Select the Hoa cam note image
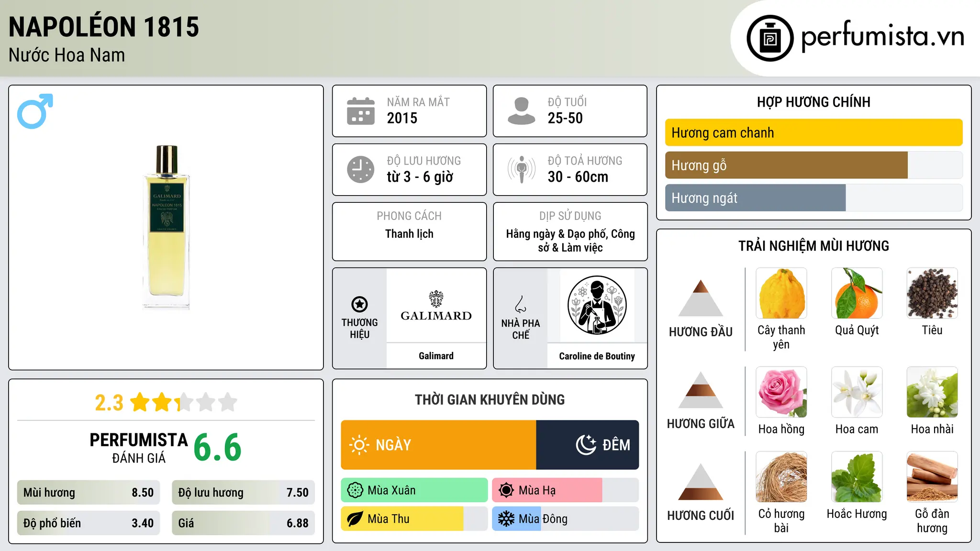The height and width of the screenshot is (551, 980). point(857,392)
